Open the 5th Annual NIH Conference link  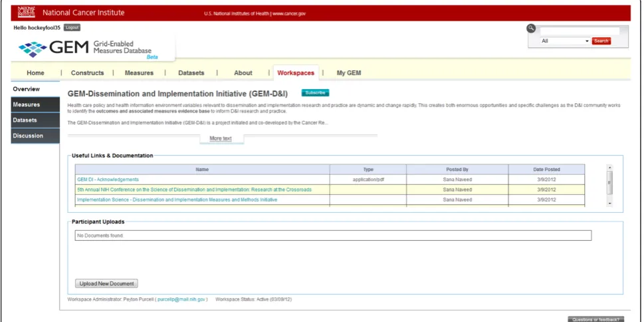[194, 190]
